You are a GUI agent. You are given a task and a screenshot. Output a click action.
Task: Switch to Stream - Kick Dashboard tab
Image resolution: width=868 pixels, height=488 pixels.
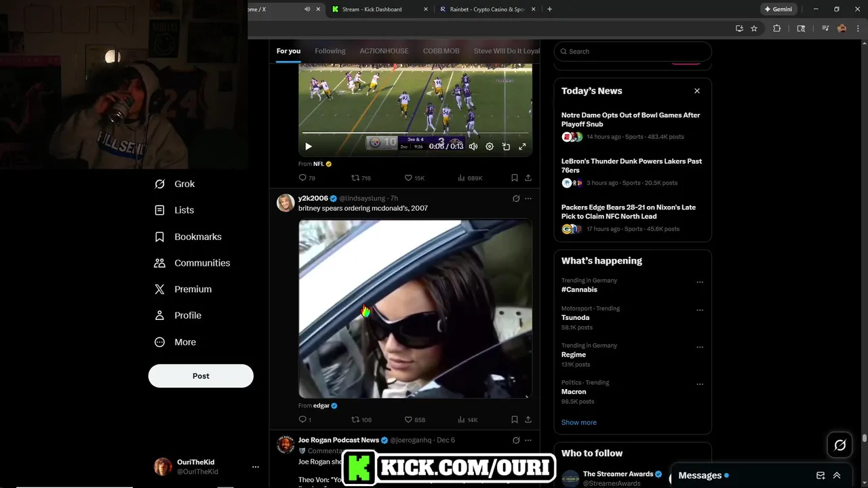(380, 9)
